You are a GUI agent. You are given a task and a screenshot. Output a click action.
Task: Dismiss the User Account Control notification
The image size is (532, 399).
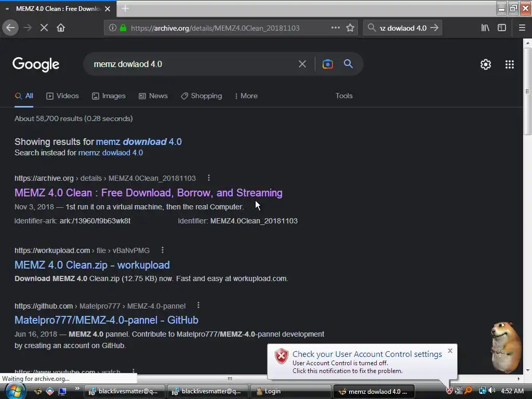coord(450,351)
